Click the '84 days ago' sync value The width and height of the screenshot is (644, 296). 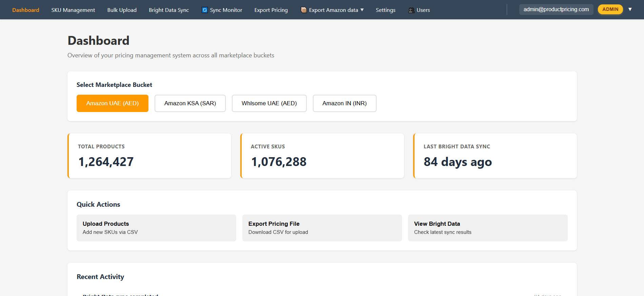(458, 162)
